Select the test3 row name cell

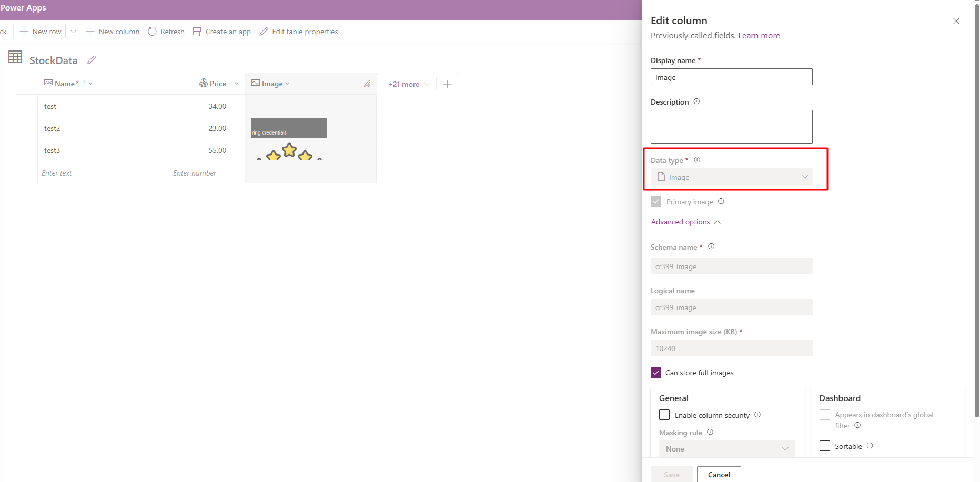pos(103,150)
